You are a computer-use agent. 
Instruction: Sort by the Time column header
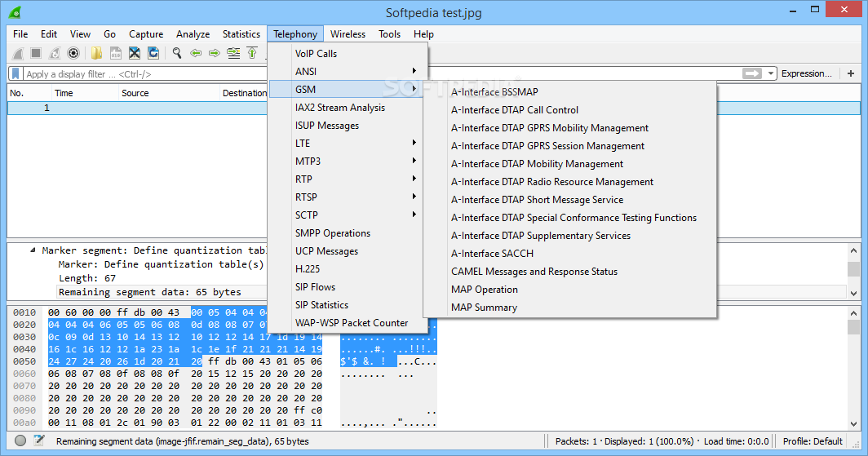pyautogui.click(x=84, y=93)
